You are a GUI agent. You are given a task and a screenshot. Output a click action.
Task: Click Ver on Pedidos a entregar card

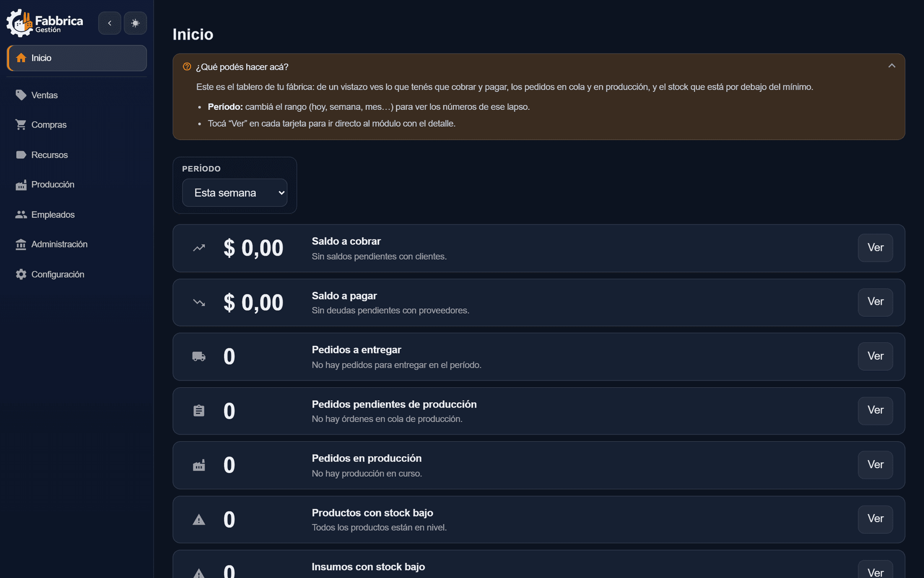point(875,356)
